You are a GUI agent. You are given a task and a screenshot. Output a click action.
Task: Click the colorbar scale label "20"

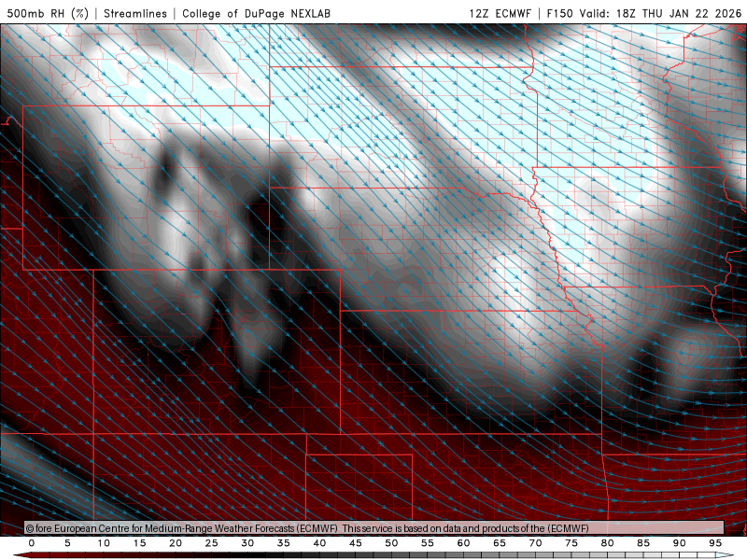coord(176,543)
